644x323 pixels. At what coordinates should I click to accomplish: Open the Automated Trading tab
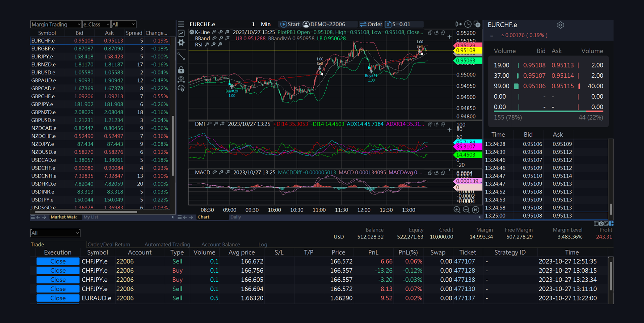[x=167, y=244]
